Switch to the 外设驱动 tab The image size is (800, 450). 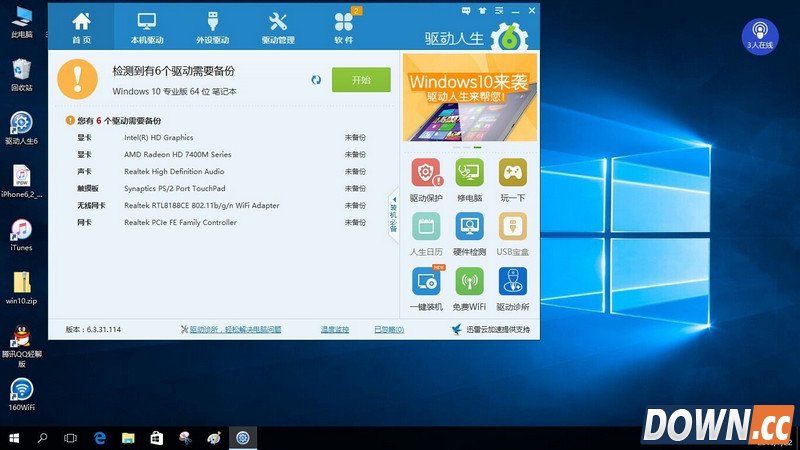pos(212,28)
